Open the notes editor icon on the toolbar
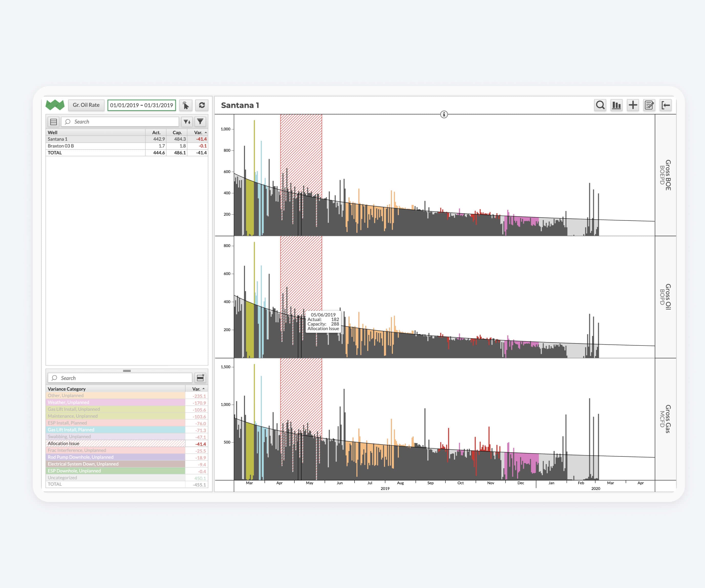The width and height of the screenshot is (705, 588). (649, 106)
